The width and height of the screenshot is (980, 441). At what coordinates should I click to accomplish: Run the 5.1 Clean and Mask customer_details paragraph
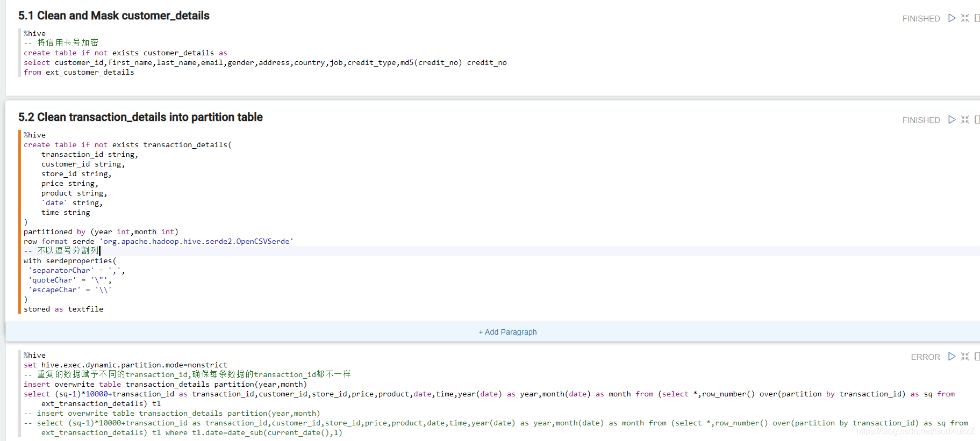tap(952, 18)
